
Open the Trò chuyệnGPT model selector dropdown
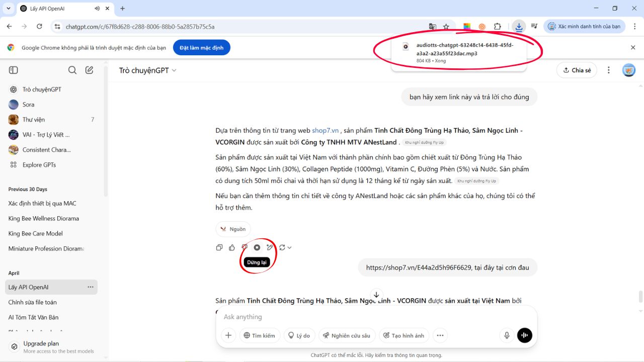coord(148,70)
